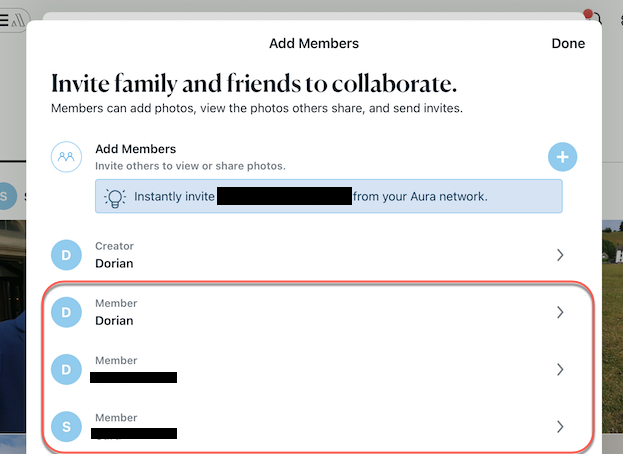This screenshot has width=623, height=454.
Task: Select the Creator Dorian avatar circle
Action: point(66,255)
